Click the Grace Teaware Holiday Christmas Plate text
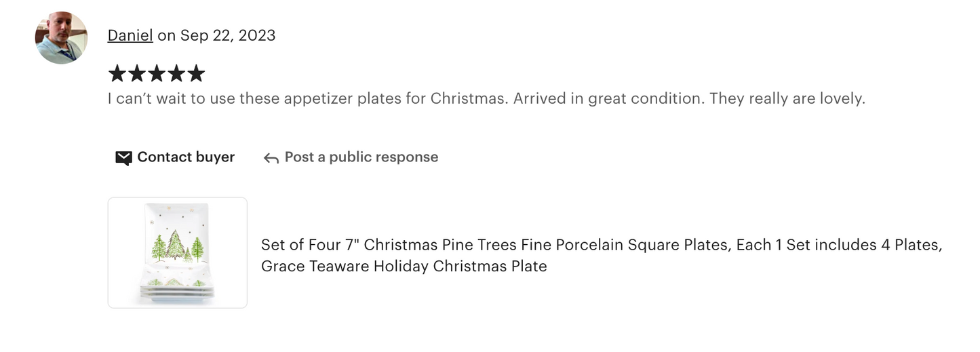The height and width of the screenshot is (352, 980). click(404, 266)
